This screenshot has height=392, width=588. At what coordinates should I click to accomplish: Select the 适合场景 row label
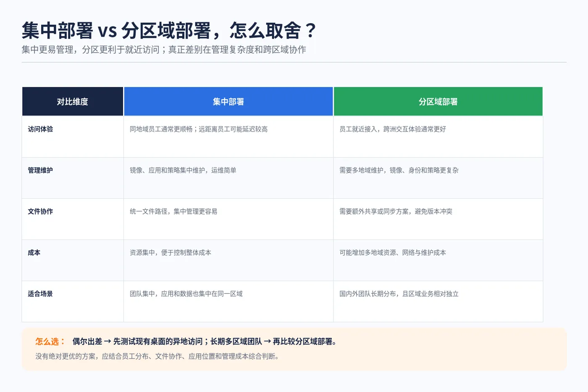(x=40, y=294)
